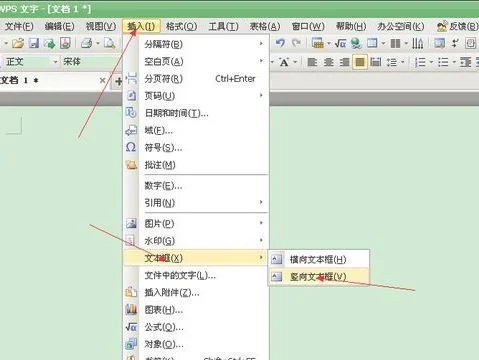The image size is (479, 360).
Task: Close the 文档 1 tab with its X
Action: coord(103,80)
